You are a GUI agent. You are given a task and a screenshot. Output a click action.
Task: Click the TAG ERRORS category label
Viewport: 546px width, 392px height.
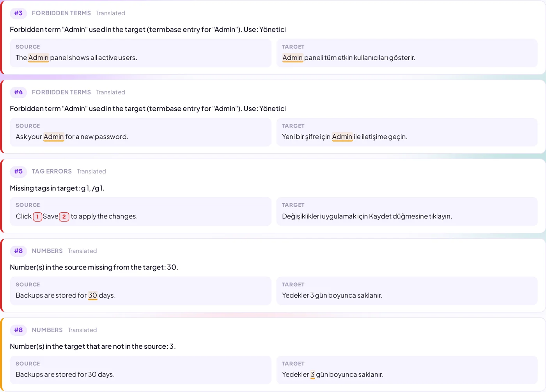pos(51,172)
